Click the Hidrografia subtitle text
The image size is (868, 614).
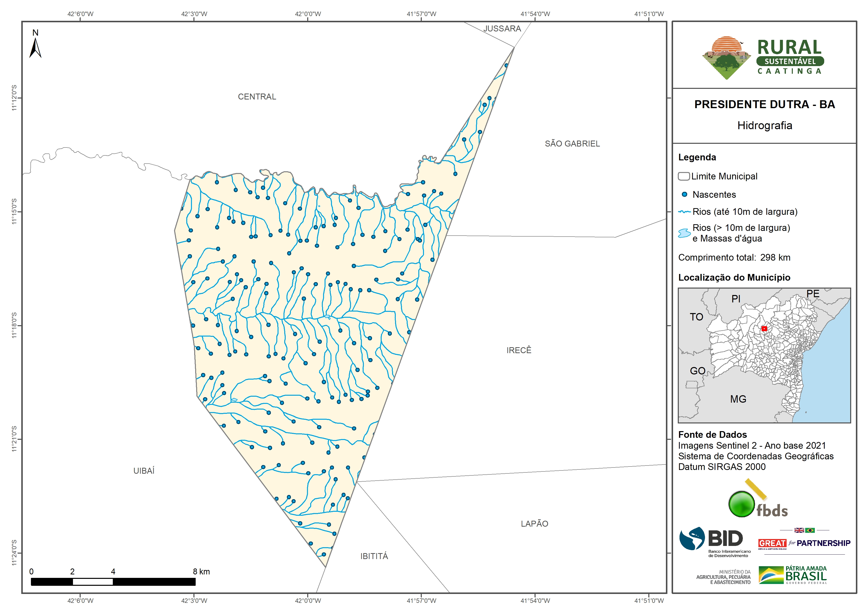(764, 126)
